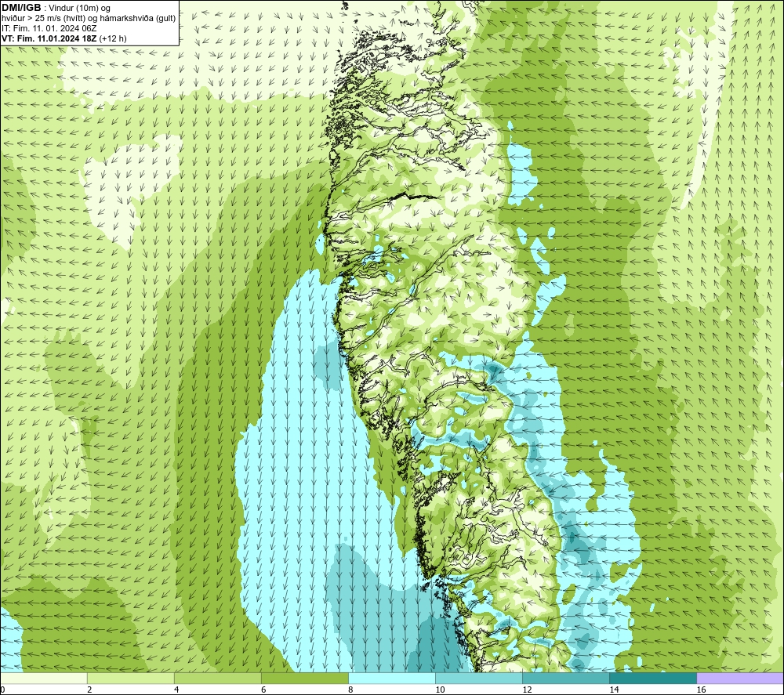This screenshot has height=695, width=784.
Task: Click the scale label "12"
Action: click(x=527, y=690)
